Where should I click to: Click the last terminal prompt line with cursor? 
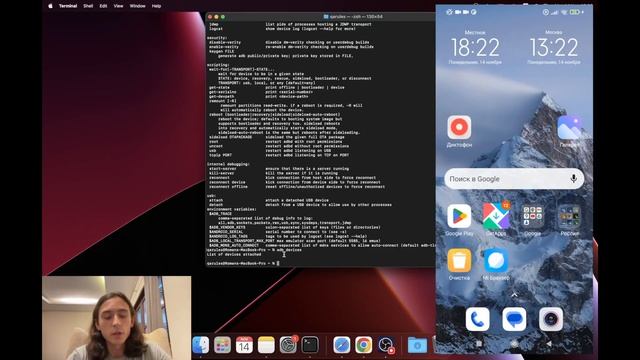pyautogui.click(x=243, y=263)
